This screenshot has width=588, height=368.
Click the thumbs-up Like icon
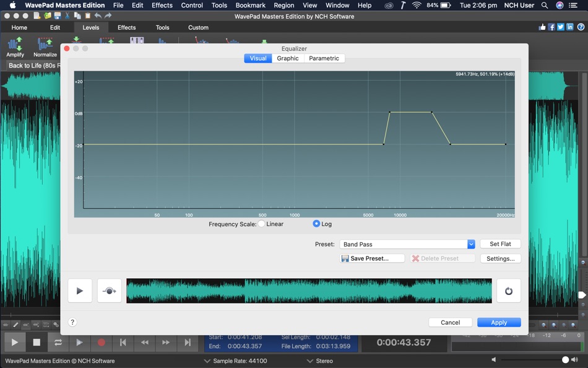[x=542, y=27]
